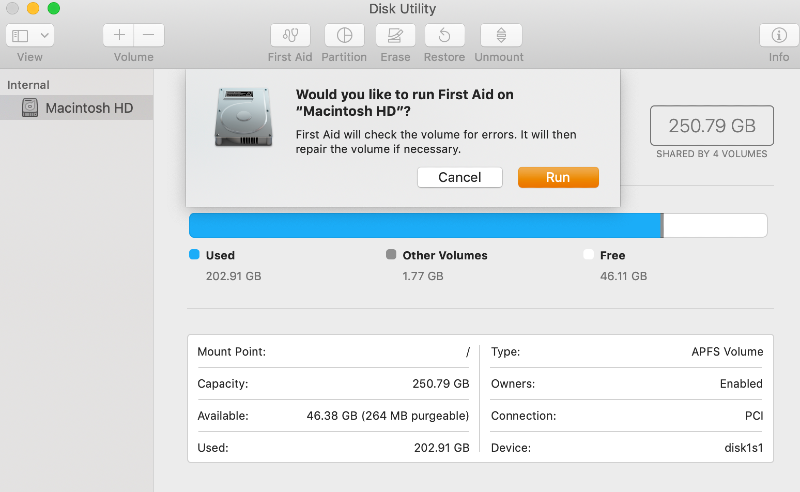The image size is (800, 492).
Task: Cancel the First Aid dialog
Action: click(460, 177)
